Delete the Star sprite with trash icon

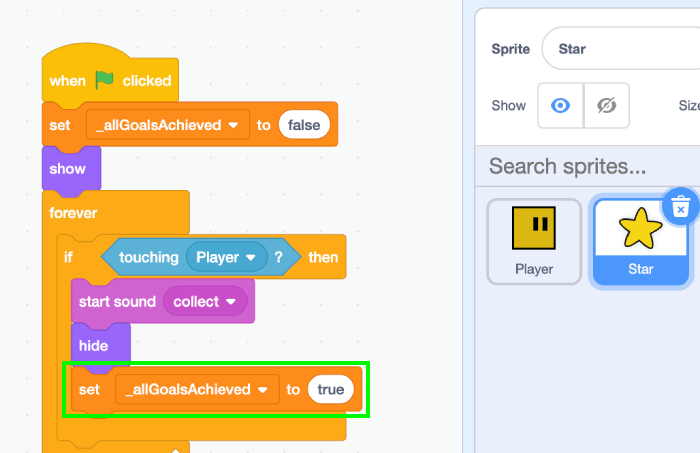coord(680,206)
